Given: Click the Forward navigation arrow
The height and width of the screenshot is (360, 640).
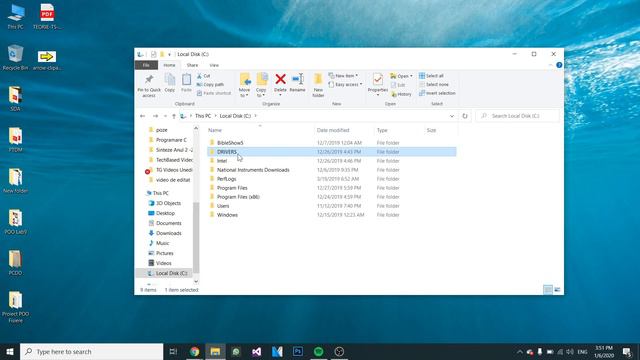Looking at the screenshot, I should [x=155, y=116].
